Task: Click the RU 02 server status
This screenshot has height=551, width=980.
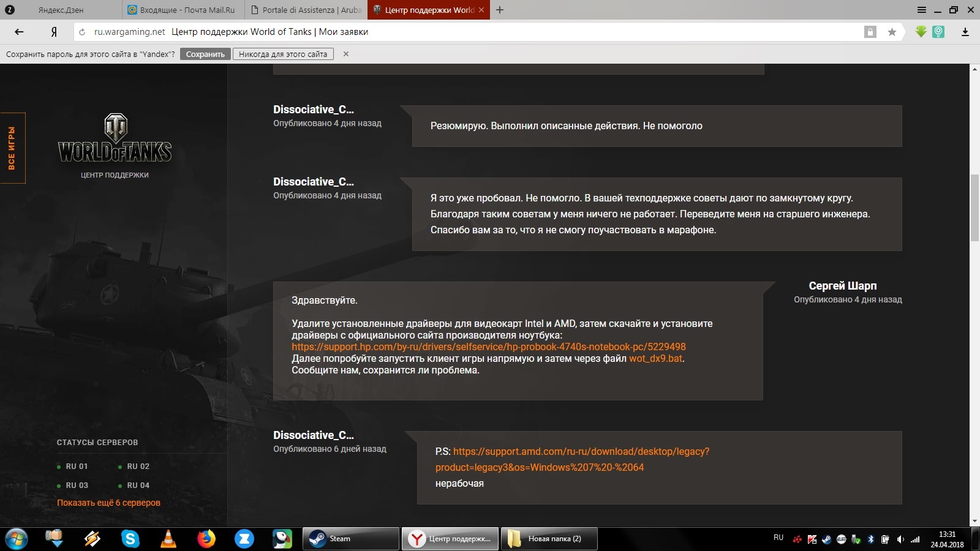Action: [134, 467]
